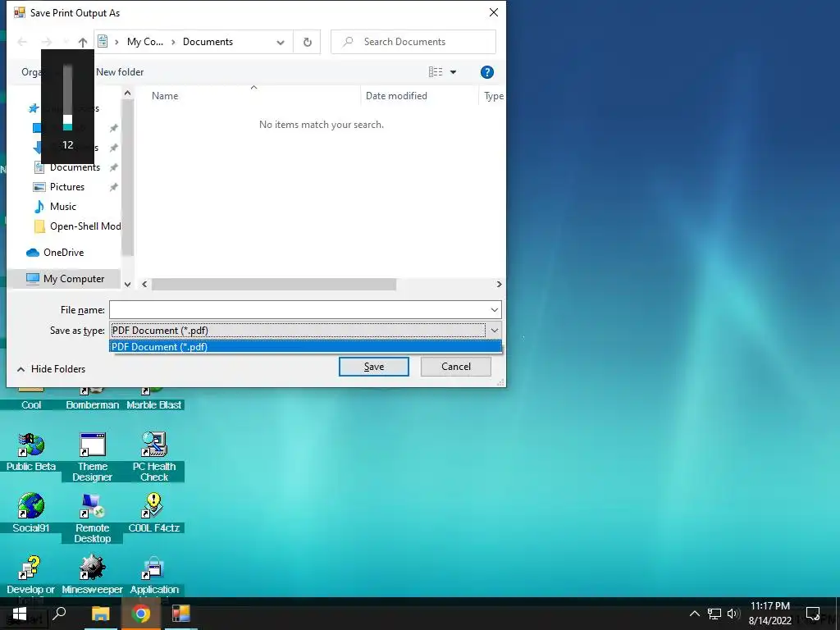
Task: Refresh the Documents folder view
Action: (x=307, y=42)
